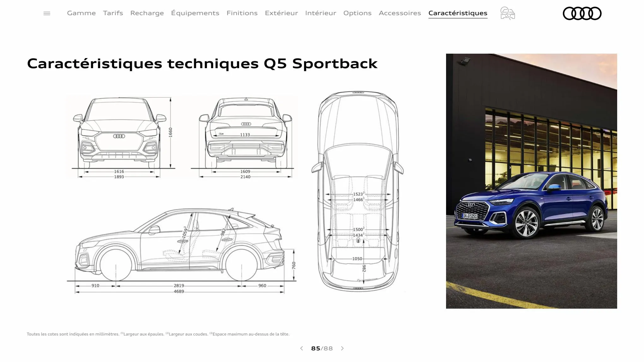644x362 pixels.
Task: Navigate to Finitions section
Action: click(x=242, y=13)
